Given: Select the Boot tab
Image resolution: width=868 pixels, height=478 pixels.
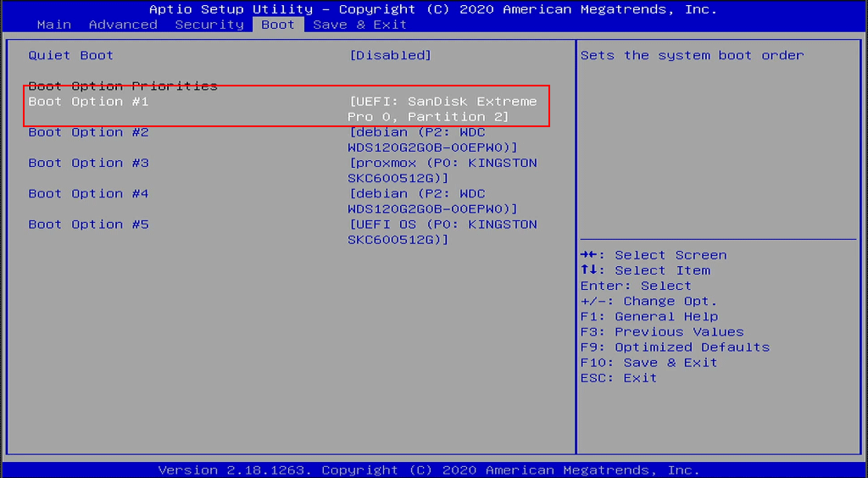Looking at the screenshot, I should point(278,25).
